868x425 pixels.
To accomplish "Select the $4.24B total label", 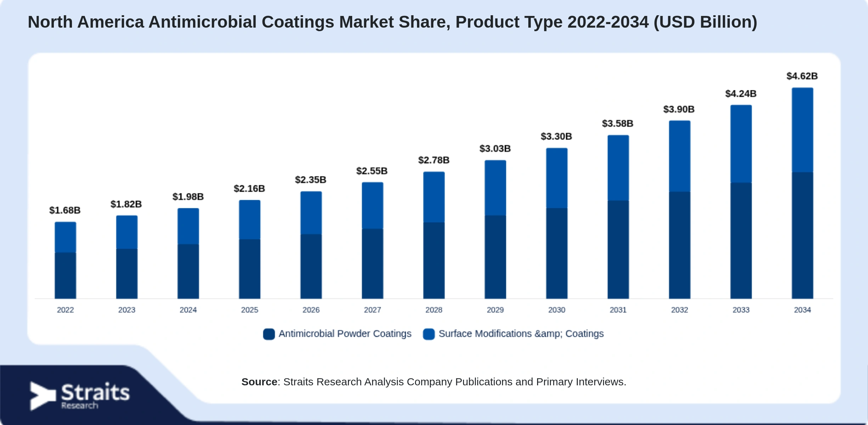I will tap(741, 93).
